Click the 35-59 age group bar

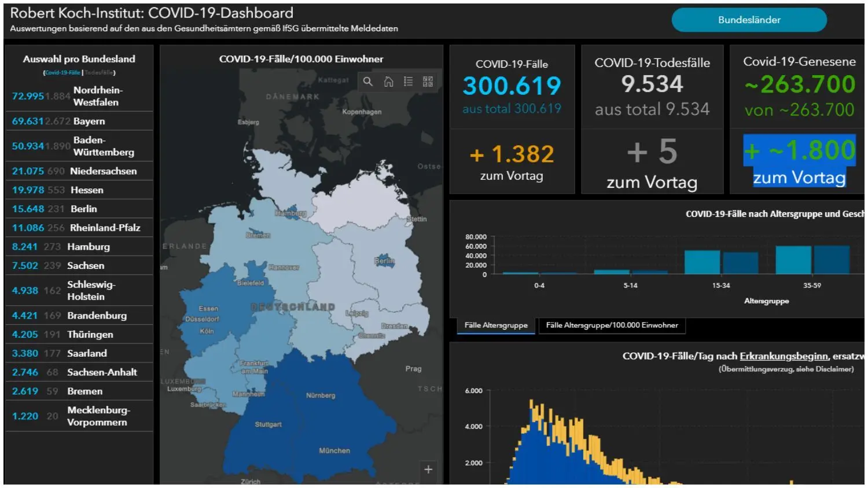793,260
